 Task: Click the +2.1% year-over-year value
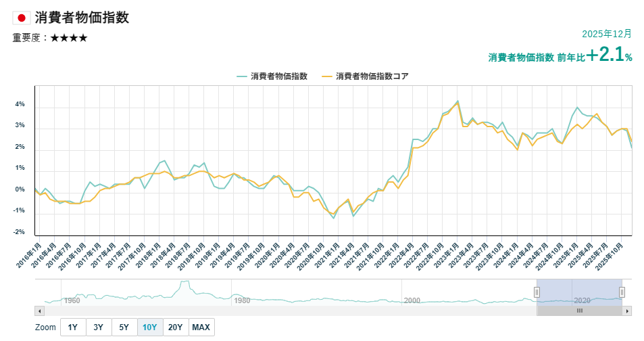tap(609, 55)
